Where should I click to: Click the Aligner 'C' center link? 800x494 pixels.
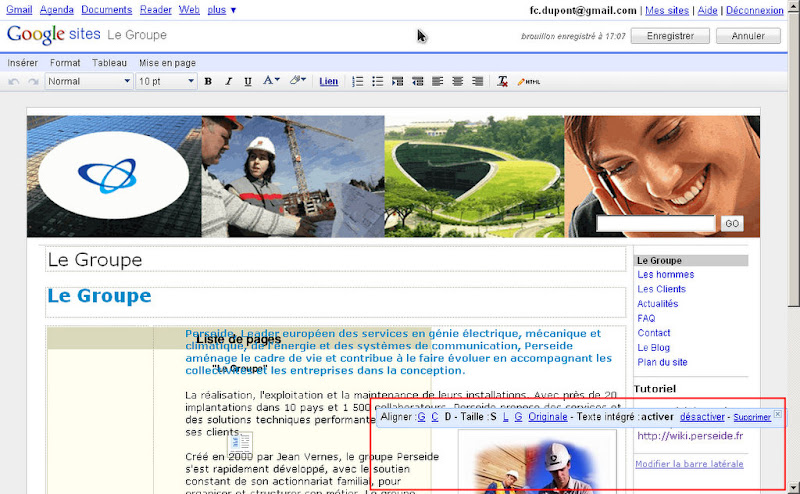pyautogui.click(x=435, y=417)
